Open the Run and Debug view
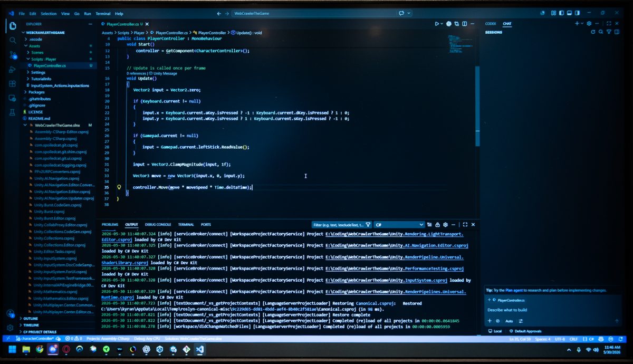 (x=12, y=69)
